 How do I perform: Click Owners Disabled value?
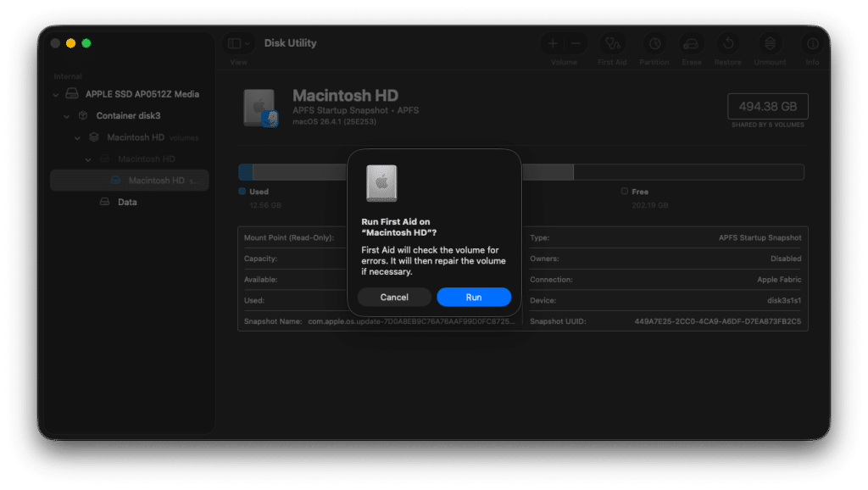786,259
